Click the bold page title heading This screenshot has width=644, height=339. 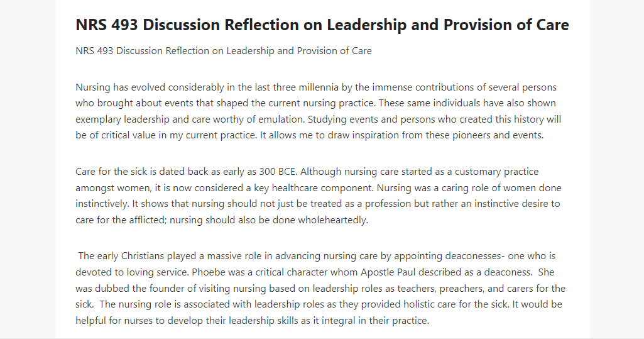[322, 25]
